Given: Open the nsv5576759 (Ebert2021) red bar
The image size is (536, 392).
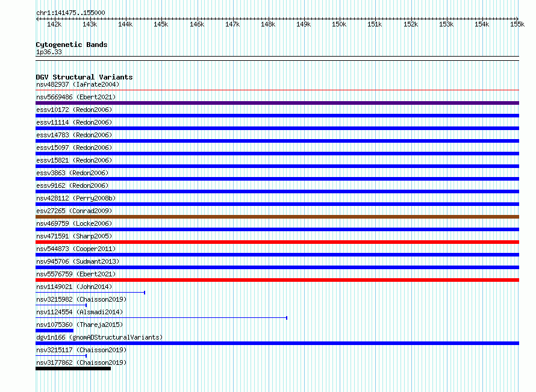Looking at the screenshot, I should [277, 280].
